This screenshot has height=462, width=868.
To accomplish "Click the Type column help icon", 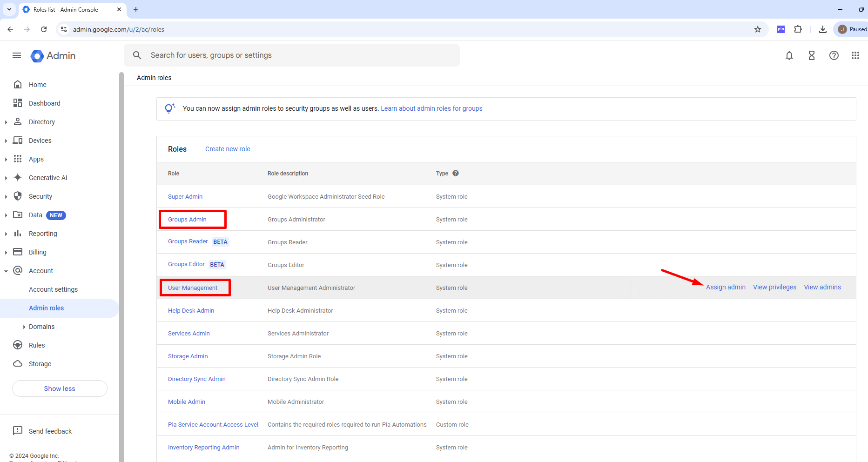I will point(456,173).
